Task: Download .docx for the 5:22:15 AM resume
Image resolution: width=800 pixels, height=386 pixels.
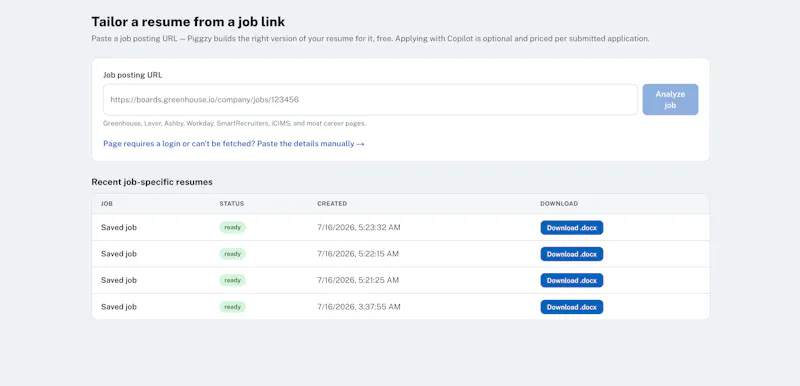Action: pos(571,254)
